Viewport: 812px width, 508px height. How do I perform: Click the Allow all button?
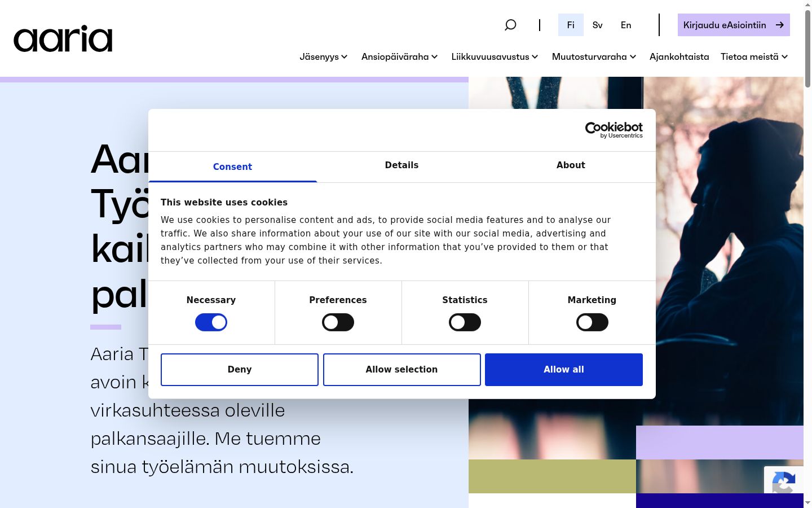tap(564, 370)
